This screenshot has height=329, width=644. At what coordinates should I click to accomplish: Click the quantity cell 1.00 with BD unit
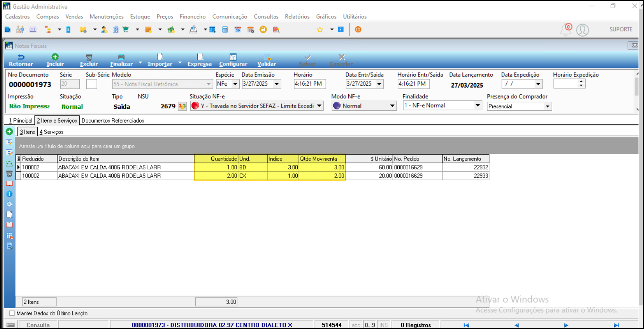(216, 167)
